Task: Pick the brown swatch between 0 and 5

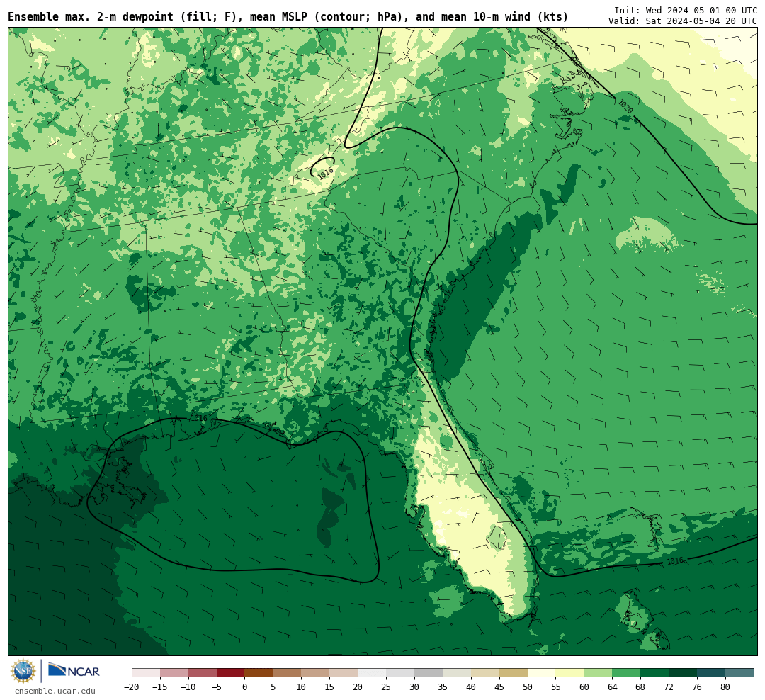Action: [x=259, y=673]
